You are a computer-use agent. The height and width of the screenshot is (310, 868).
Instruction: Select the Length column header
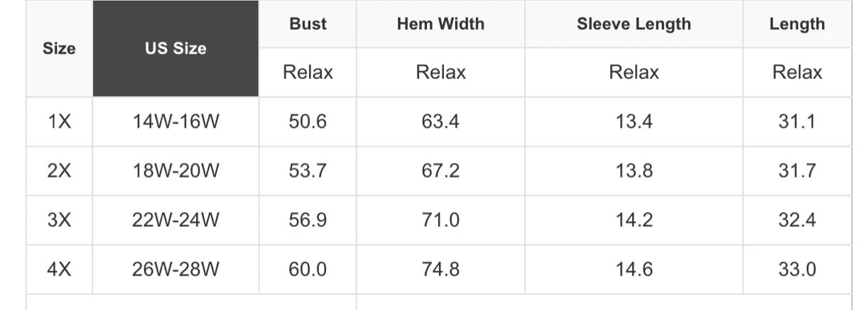pyautogui.click(x=797, y=24)
